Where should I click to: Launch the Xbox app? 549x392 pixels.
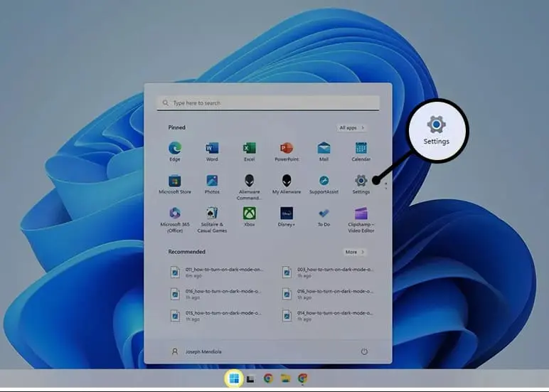click(x=250, y=217)
